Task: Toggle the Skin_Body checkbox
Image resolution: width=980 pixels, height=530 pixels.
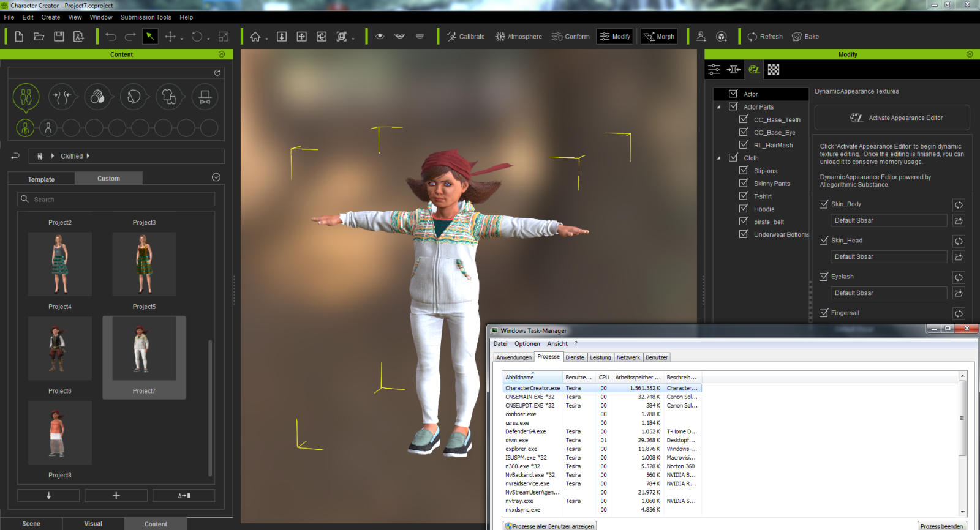Action: coord(824,204)
